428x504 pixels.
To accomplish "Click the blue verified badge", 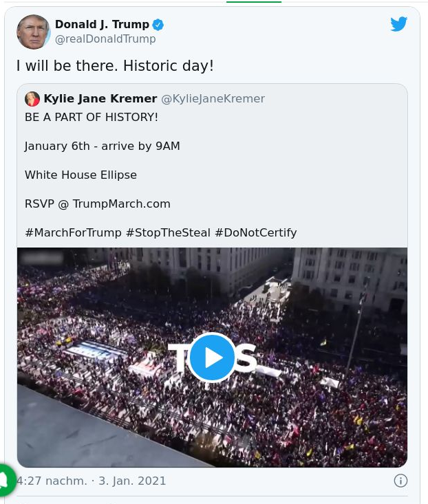I will pos(158,25).
